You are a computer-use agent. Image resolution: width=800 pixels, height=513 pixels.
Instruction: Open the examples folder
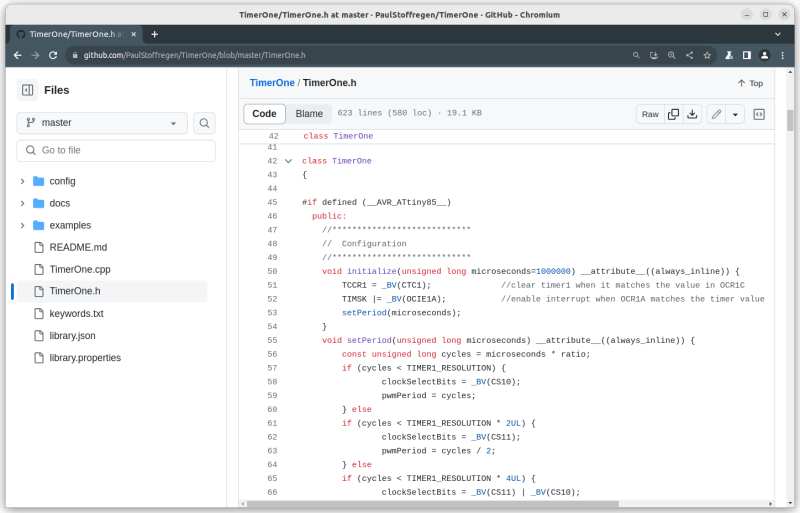[70, 225]
